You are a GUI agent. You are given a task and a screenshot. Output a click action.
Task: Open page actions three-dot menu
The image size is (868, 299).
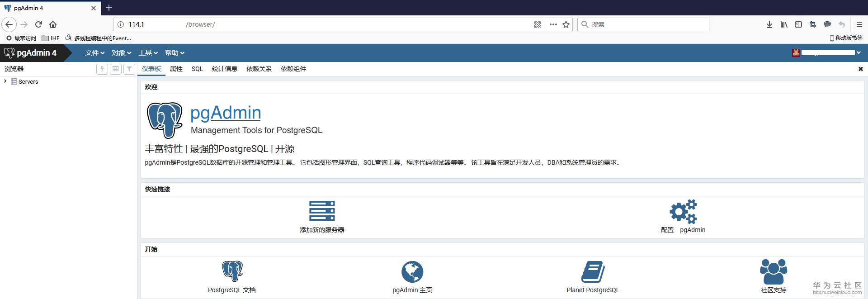click(x=553, y=24)
